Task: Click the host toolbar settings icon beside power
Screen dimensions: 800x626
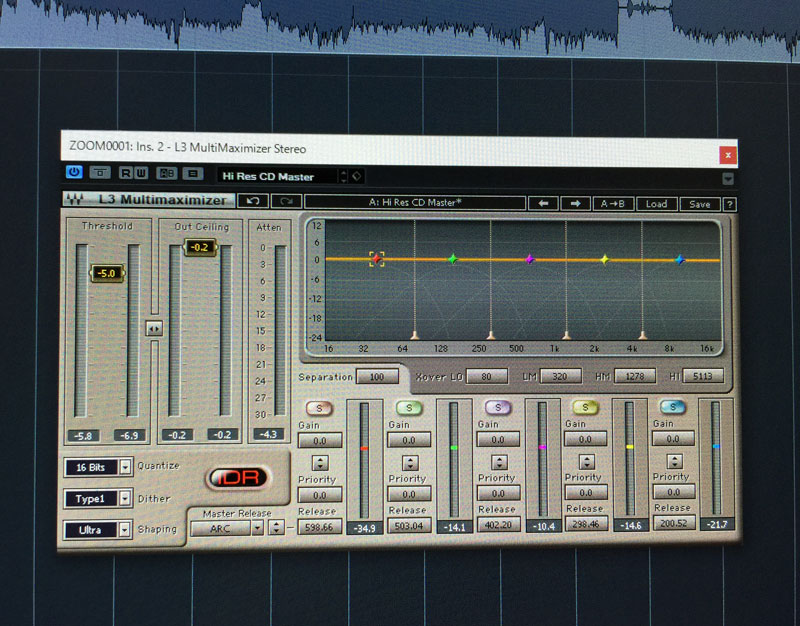Action: pos(100,172)
